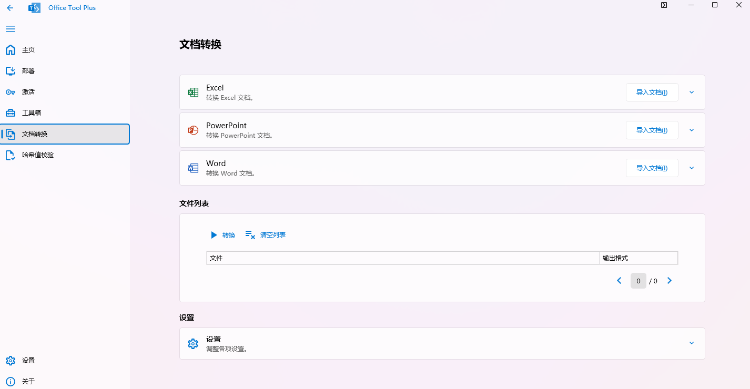Start conversion with the 转换 play button
The width and height of the screenshot is (750, 389).
click(222, 235)
